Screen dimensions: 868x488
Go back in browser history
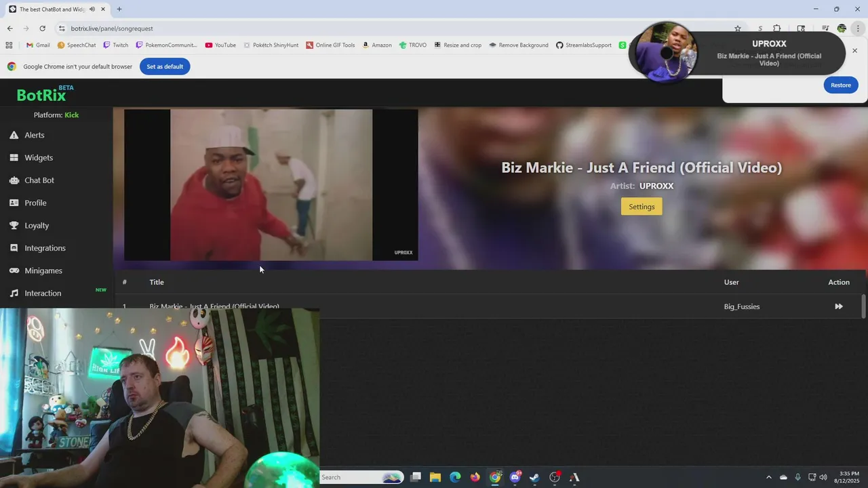(9, 28)
